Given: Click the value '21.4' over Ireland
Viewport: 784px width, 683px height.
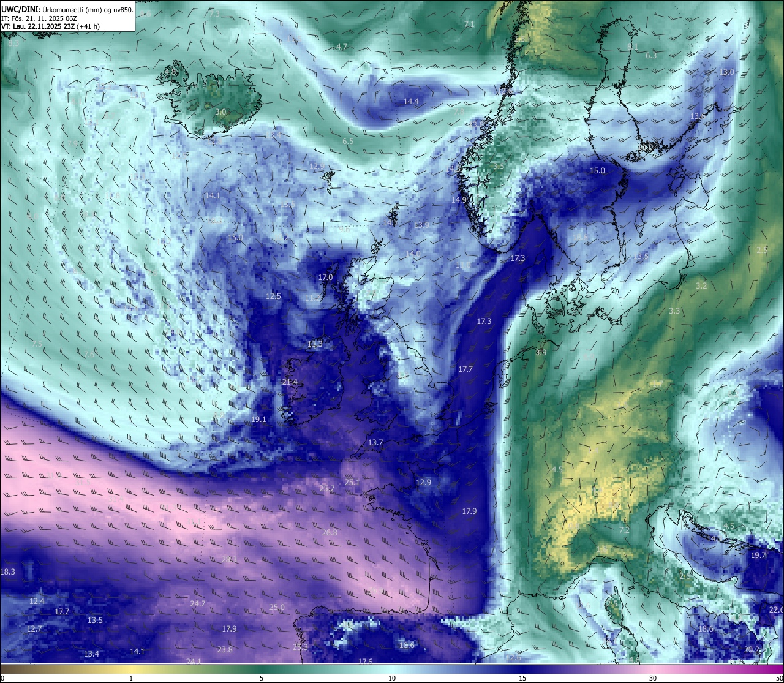Looking at the screenshot, I should 290,382.
